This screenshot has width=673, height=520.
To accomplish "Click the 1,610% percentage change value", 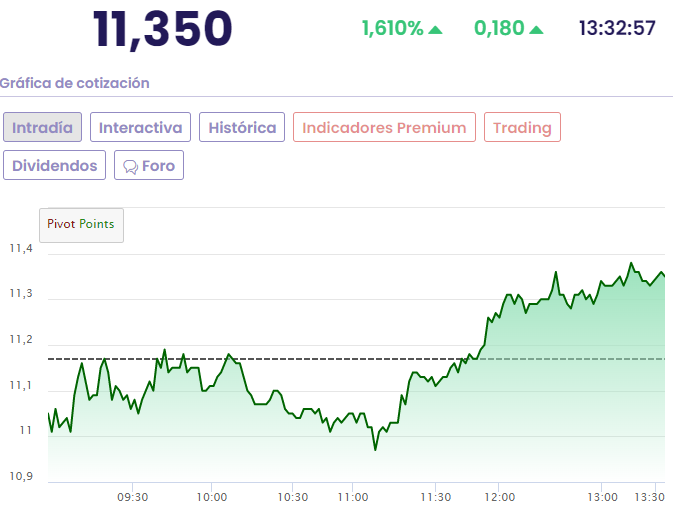I will 392,28.
